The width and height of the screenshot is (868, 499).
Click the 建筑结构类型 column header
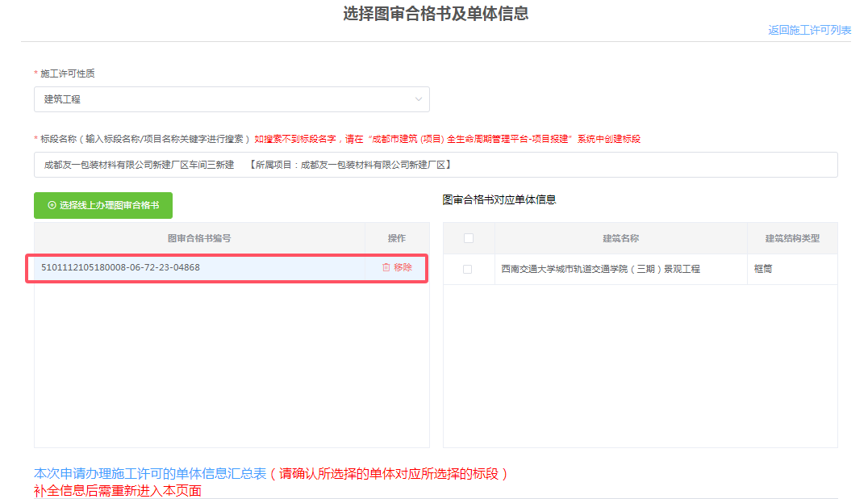tap(792, 237)
